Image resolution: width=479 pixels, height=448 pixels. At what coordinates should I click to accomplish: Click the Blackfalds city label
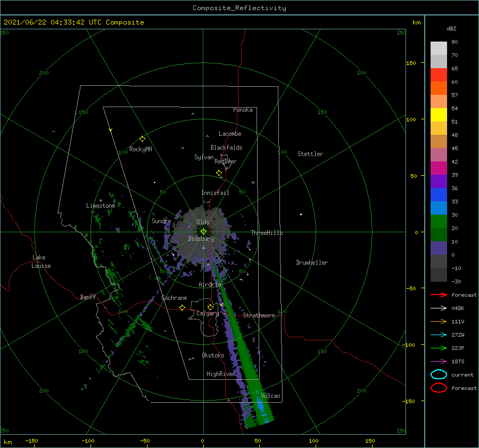[x=226, y=148]
